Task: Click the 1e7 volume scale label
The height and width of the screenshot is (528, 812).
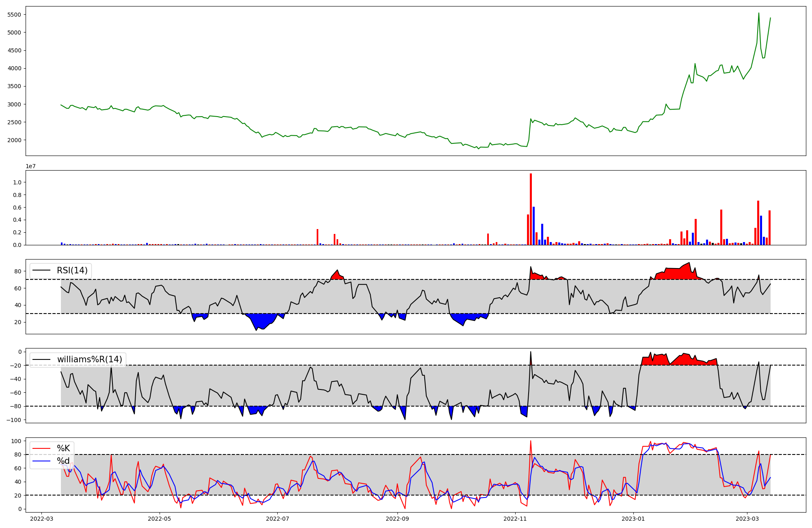Action: [31, 167]
